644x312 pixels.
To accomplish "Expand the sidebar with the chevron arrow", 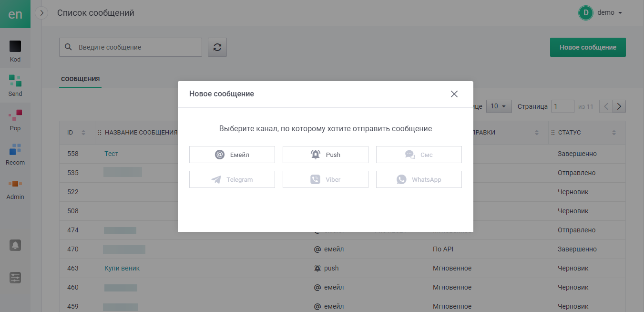I will tap(42, 13).
